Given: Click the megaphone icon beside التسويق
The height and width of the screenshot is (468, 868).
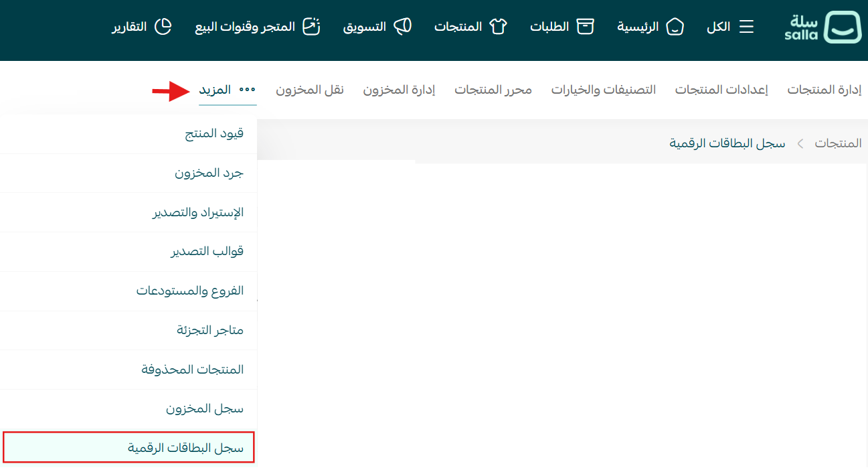Looking at the screenshot, I should tap(403, 26).
